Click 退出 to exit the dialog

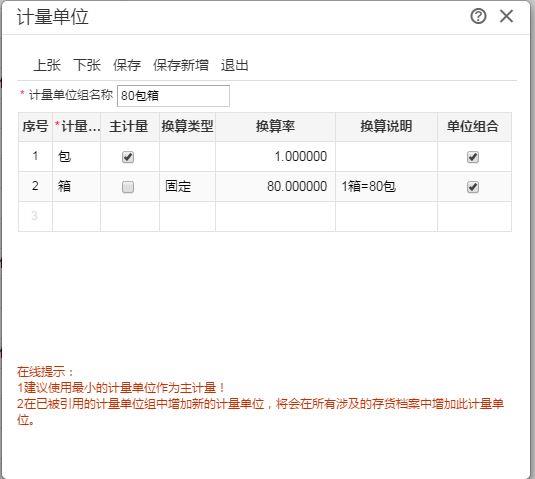click(234, 65)
